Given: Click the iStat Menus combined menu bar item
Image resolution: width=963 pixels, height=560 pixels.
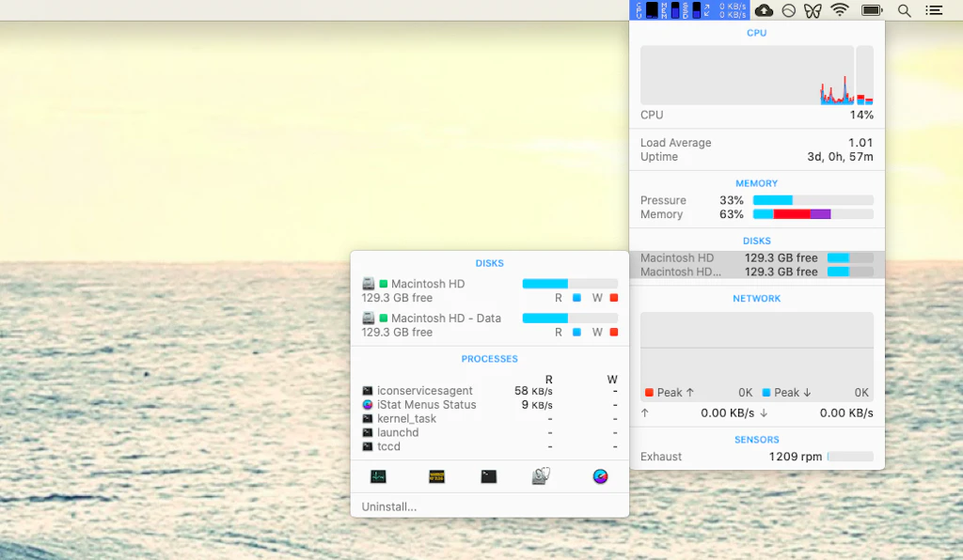Looking at the screenshot, I should [x=689, y=10].
